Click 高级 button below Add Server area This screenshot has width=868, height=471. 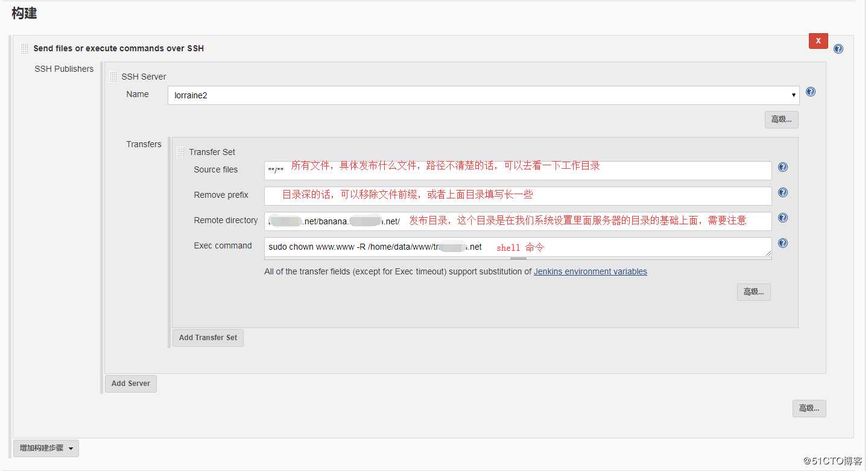point(809,408)
